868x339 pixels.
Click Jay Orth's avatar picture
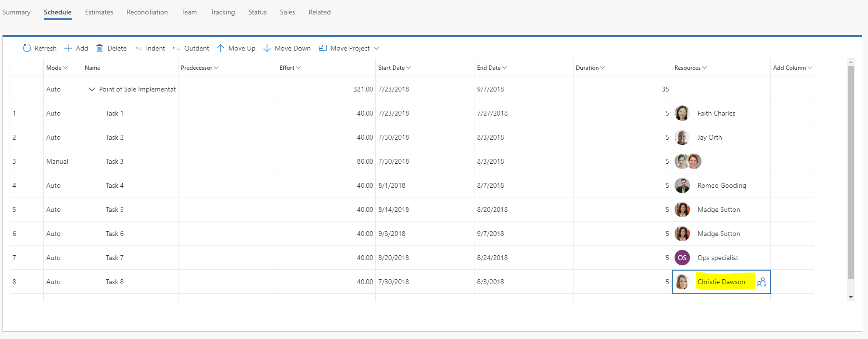click(x=682, y=137)
